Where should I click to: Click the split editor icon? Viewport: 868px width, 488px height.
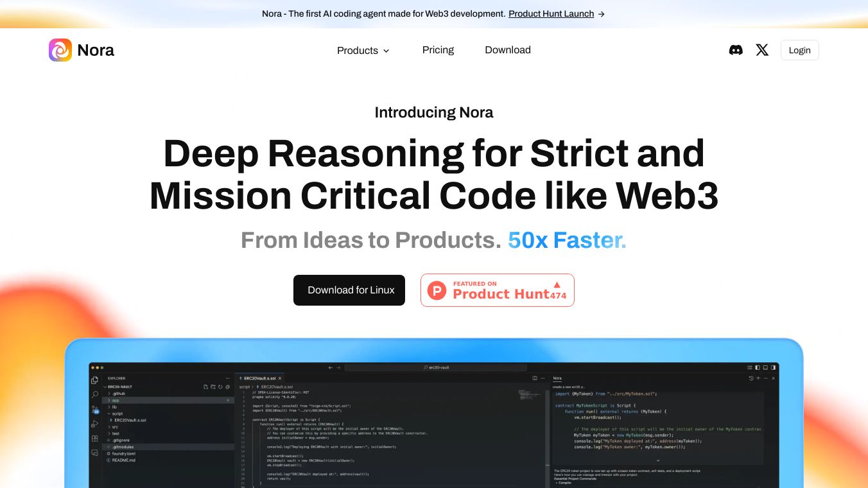(x=535, y=378)
